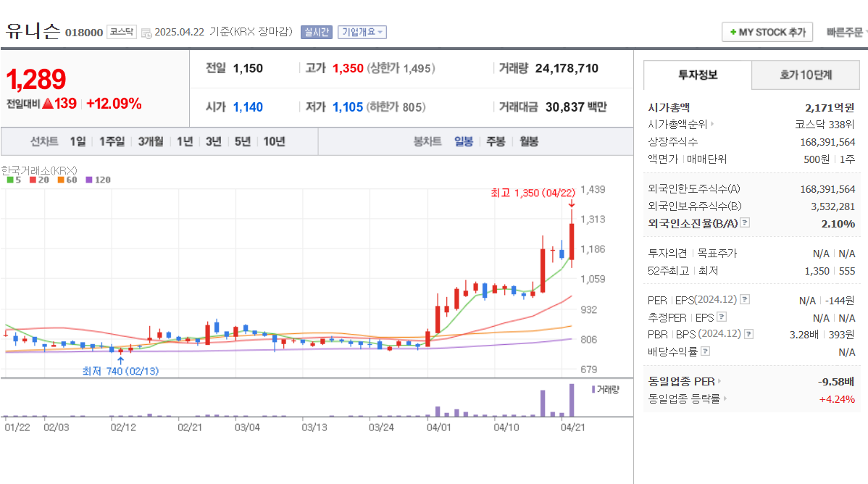
Task: Open the help tooltip for 외국인소진율(B/A)
Action: [x=743, y=224]
